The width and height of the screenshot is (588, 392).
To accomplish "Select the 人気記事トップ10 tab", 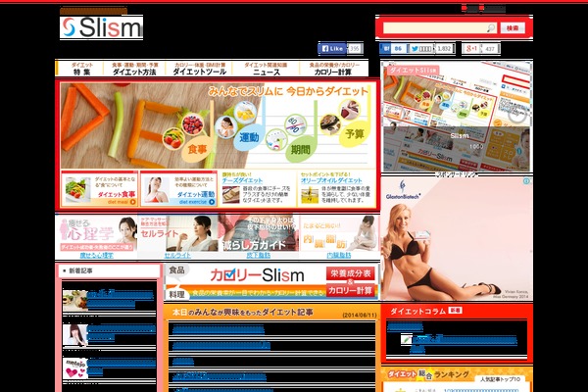I will click(500, 379).
